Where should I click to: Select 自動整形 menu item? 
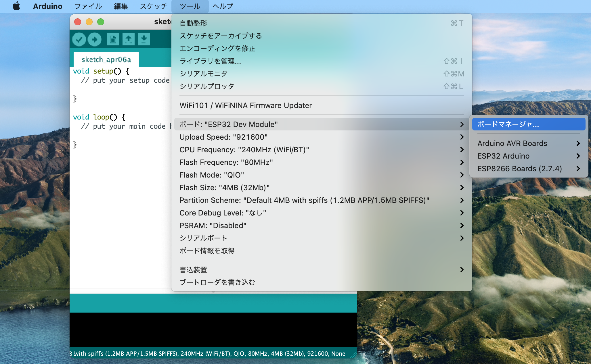(x=322, y=23)
